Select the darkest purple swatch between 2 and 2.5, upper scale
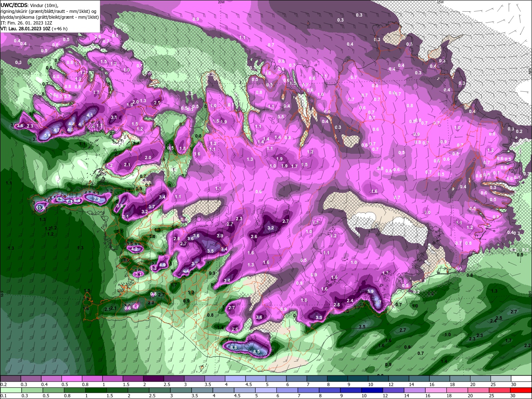Image resolution: width=532 pixels, height=399 pixels. pos(153,379)
